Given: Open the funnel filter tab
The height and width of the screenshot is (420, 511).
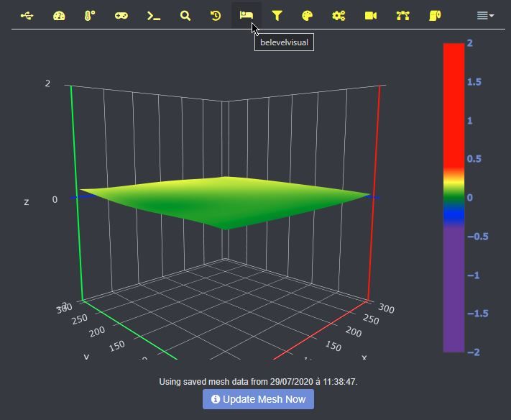Looking at the screenshot, I should [277, 15].
